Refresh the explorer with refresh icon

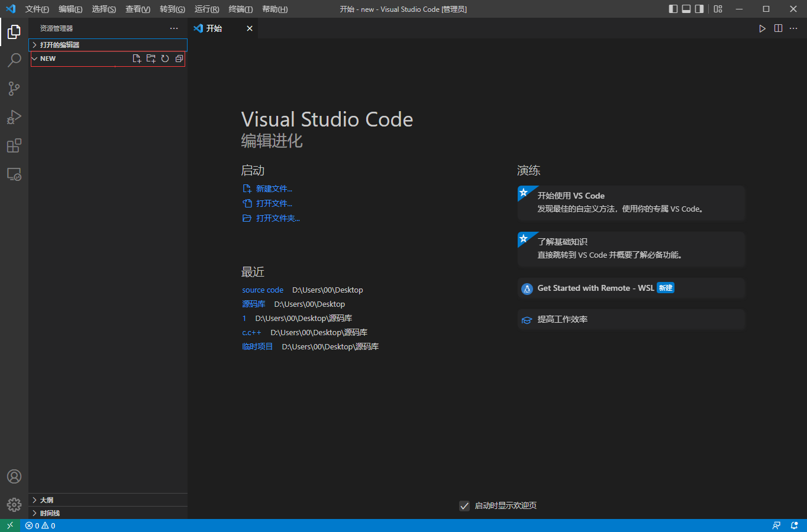pyautogui.click(x=165, y=59)
